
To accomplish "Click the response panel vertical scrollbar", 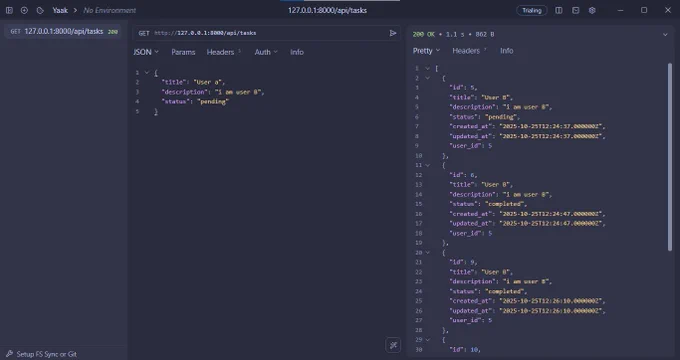I will coord(670,156).
